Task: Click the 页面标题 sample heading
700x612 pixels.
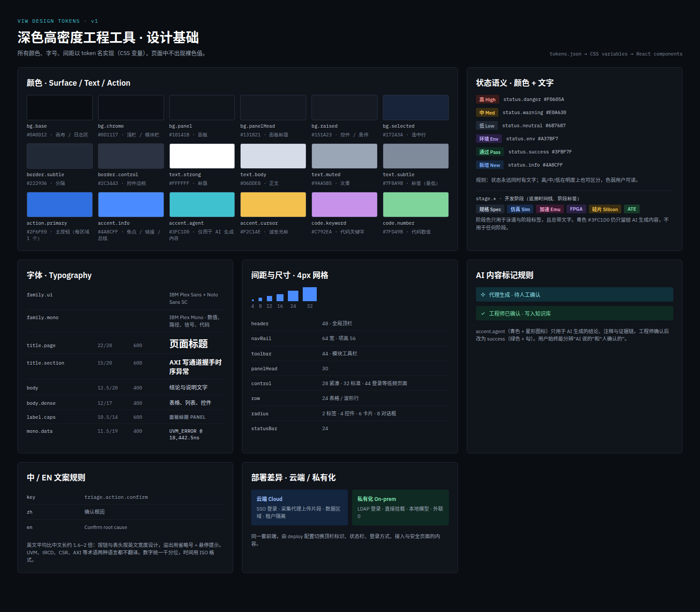Action: 189,344
